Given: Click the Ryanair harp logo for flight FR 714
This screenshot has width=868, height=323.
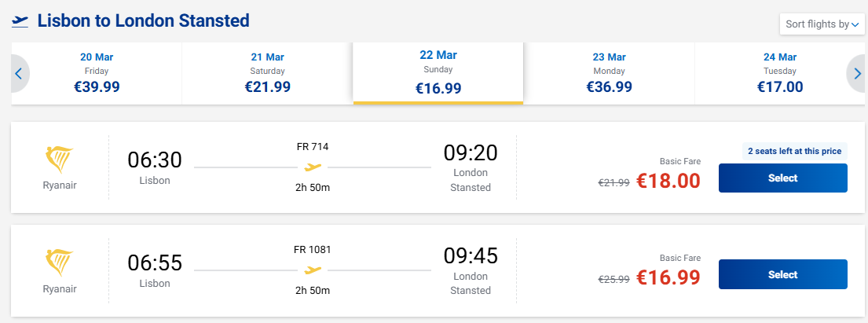Looking at the screenshot, I should coord(60,160).
